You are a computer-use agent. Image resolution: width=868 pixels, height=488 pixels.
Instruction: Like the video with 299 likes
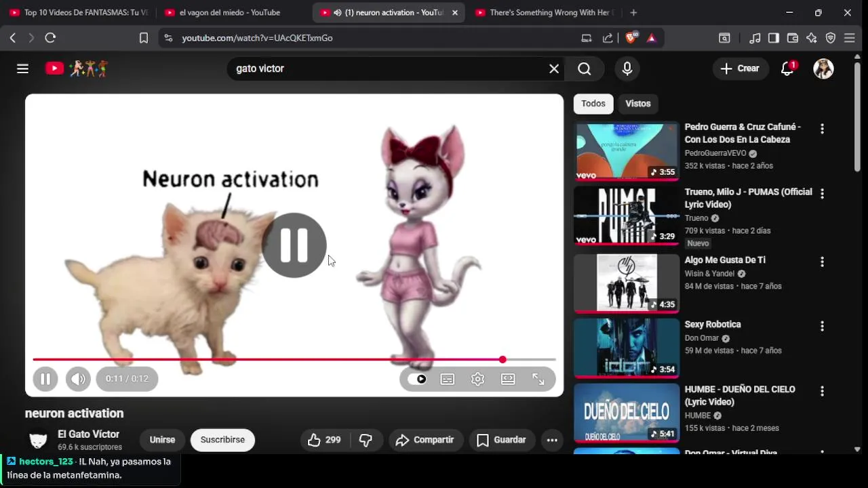click(x=324, y=440)
